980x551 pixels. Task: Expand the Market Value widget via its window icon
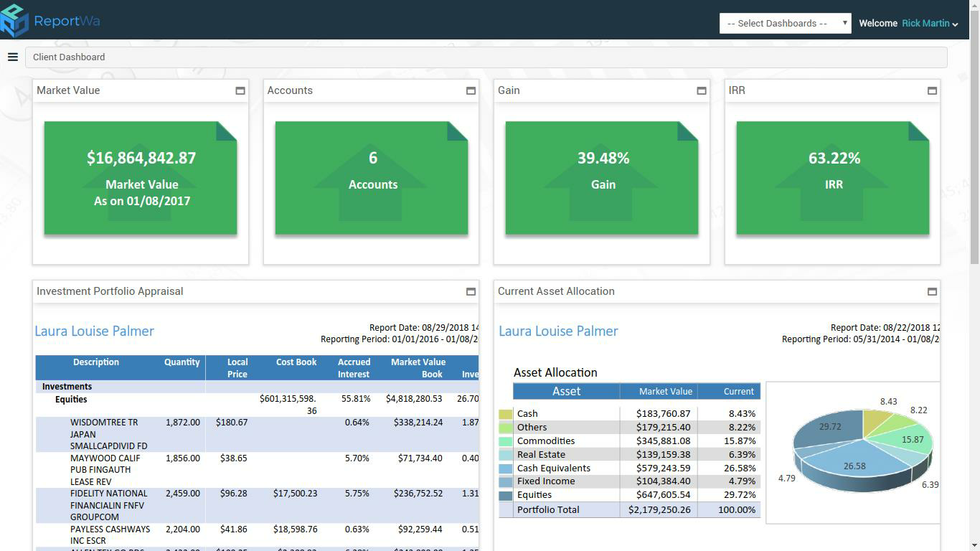[240, 90]
